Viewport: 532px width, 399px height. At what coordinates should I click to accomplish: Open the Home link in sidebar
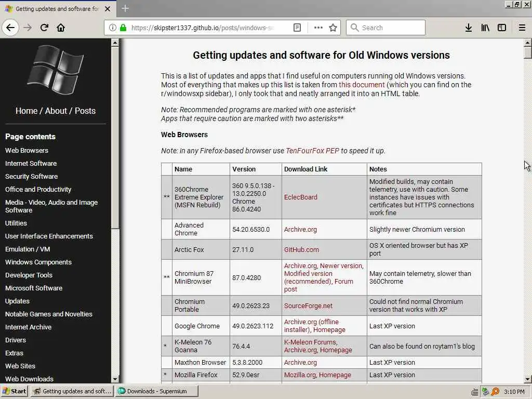[26, 111]
